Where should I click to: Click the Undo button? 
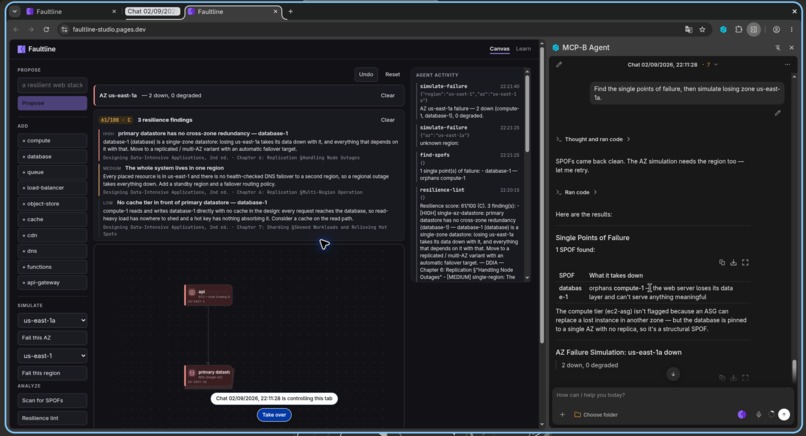(366, 75)
